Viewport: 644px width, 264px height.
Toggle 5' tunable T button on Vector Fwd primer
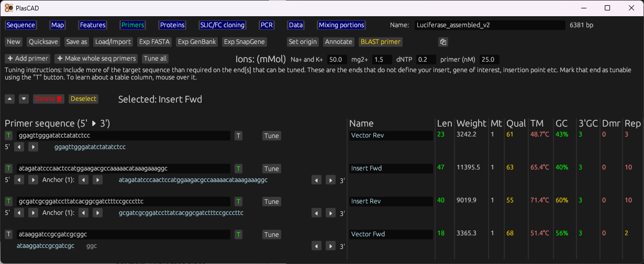[8, 235]
